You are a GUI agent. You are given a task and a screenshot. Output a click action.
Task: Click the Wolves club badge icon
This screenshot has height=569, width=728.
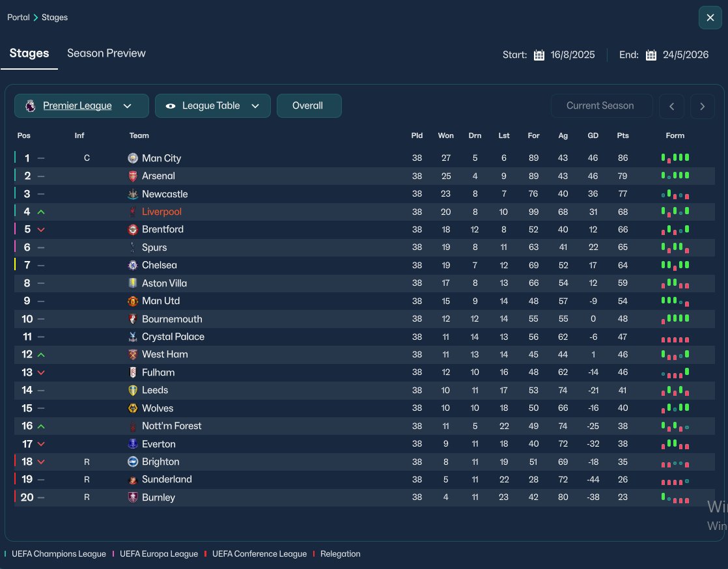pos(133,408)
